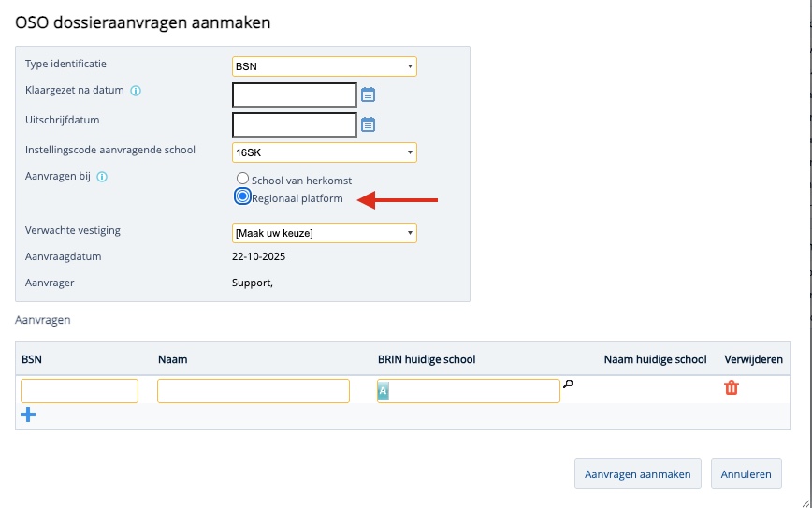Focus the Klaargezet na datum text field

point(294,94)
